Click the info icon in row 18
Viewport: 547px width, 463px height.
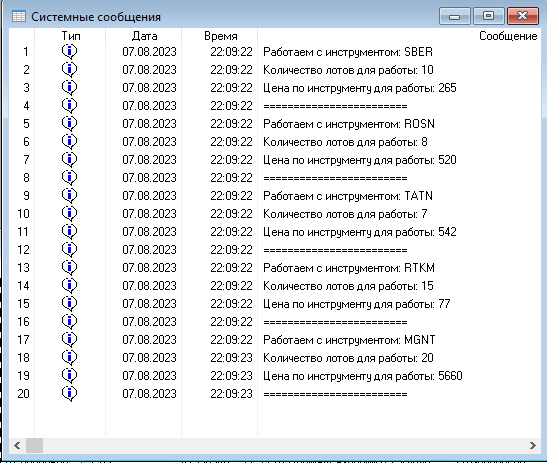pyautogui.click(x=69, y=358)
